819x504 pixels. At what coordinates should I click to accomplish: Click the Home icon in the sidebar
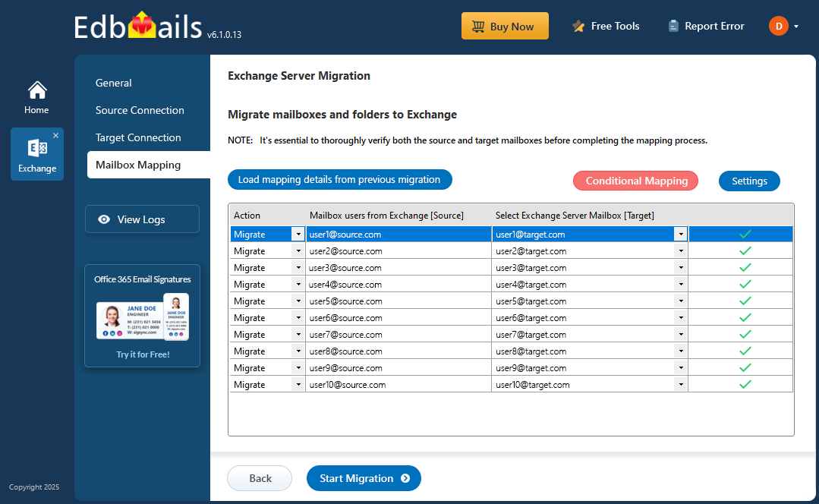click(36, 90)
